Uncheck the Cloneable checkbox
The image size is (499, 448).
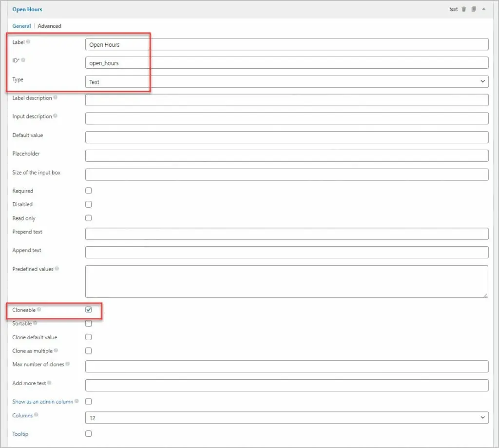point(89,310)
